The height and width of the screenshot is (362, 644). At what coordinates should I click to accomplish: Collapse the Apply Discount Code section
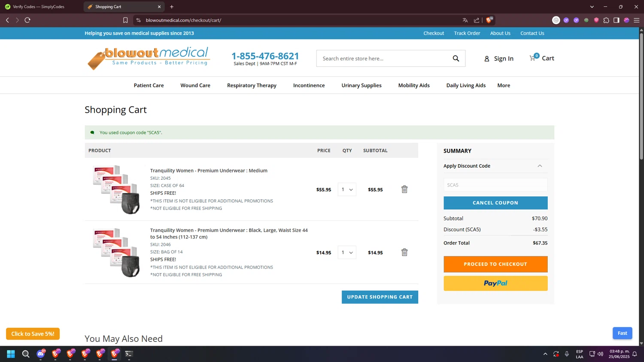pos(540,166)
